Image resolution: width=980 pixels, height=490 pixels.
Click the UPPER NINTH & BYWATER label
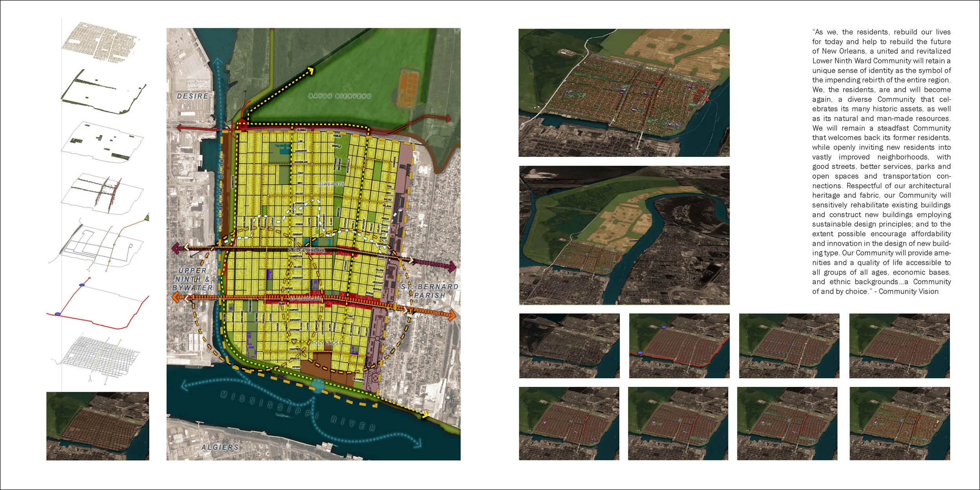[x=193, y=279]
